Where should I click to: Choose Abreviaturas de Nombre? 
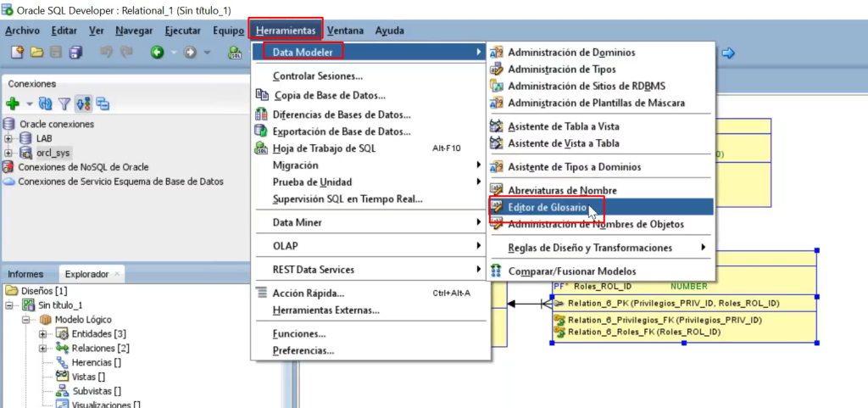coord(600,191)
